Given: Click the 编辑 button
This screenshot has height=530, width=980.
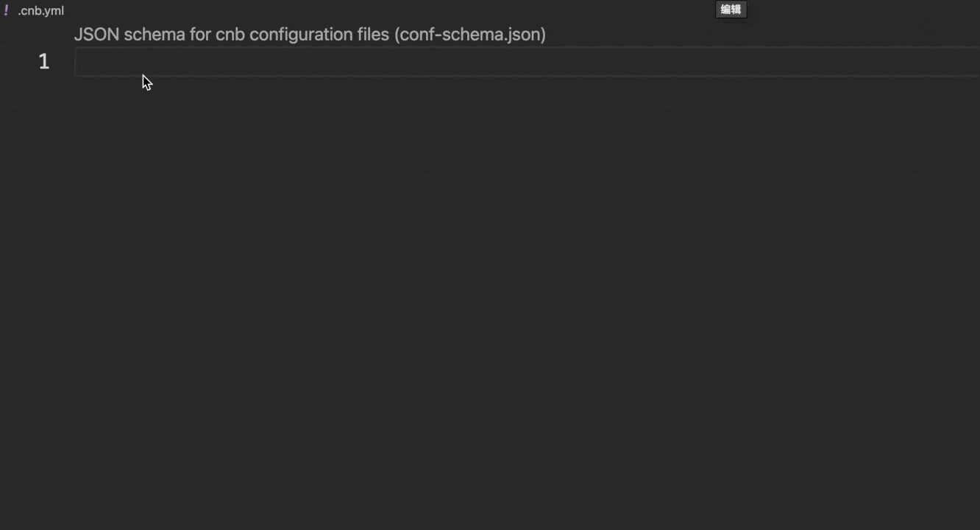Looking at the screenshot, I should click(x=731, y=10).
